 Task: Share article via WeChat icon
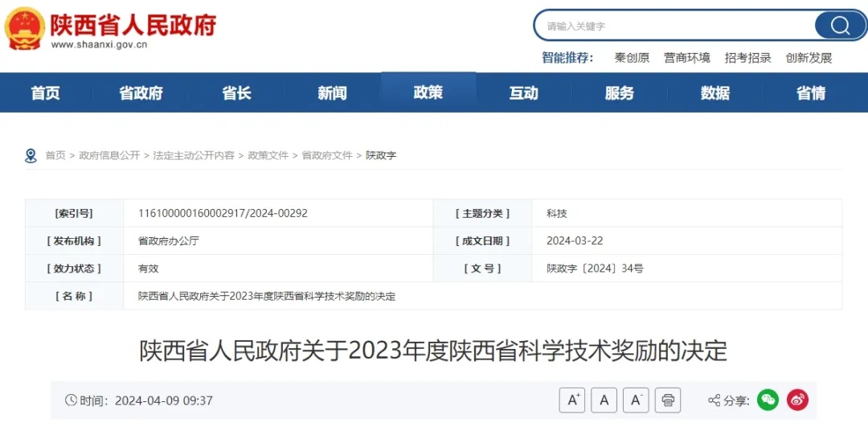click(768, 400)
